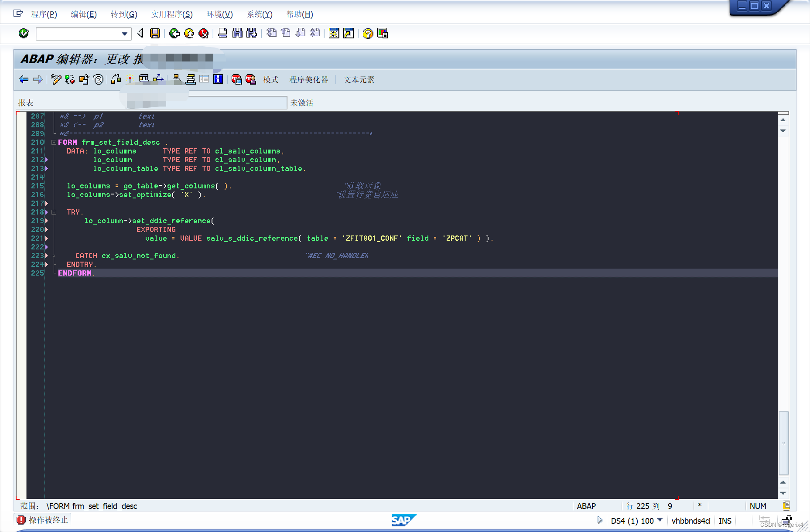Open the 编辑(E) menu
810x532 pixels.
click(84, 14)
